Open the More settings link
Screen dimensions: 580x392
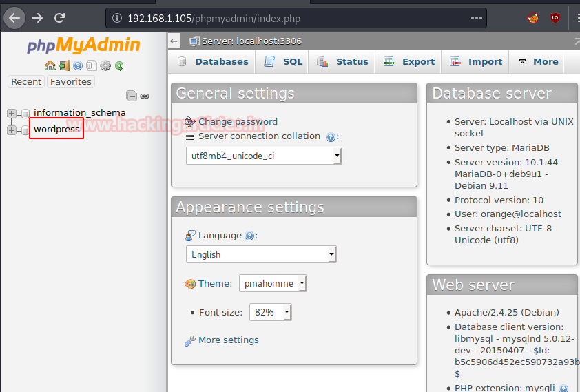pos(229,340)
